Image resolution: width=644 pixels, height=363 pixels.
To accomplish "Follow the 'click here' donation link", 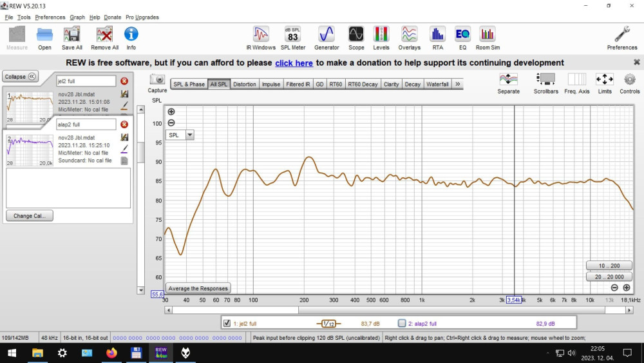I will [294, 63].
